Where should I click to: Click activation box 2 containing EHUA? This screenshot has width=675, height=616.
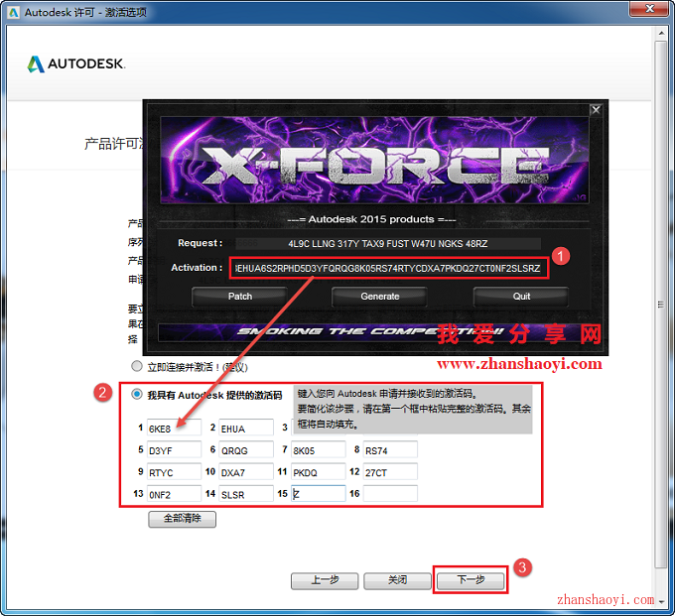point(246,428)
